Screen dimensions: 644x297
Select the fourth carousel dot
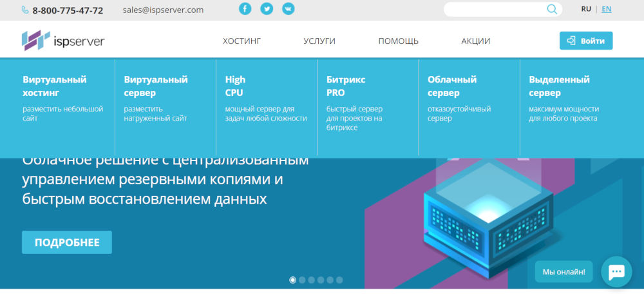[321, 280]
